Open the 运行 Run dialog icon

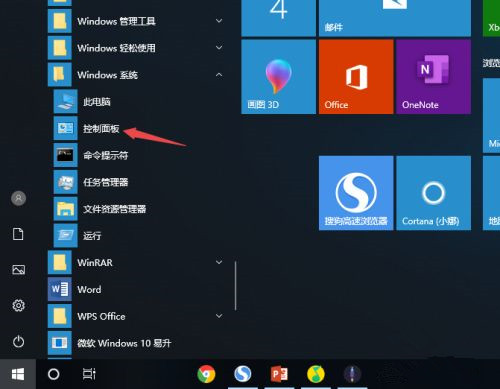click(65, 236)
